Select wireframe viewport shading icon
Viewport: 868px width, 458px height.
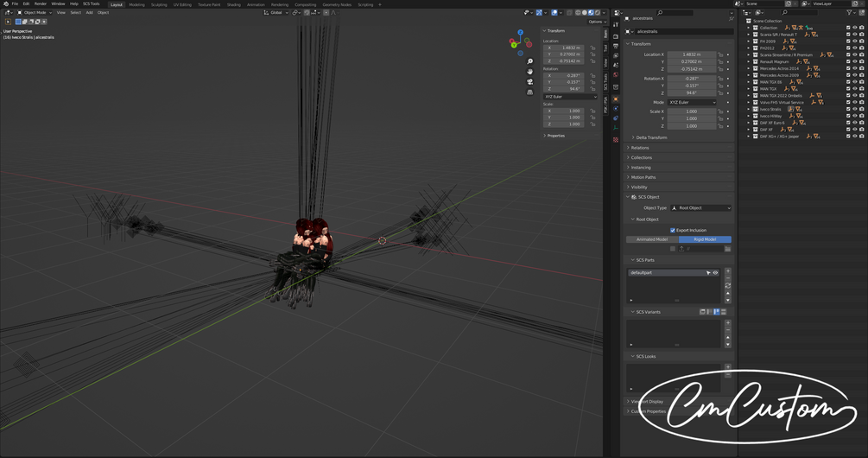[578, 12]
